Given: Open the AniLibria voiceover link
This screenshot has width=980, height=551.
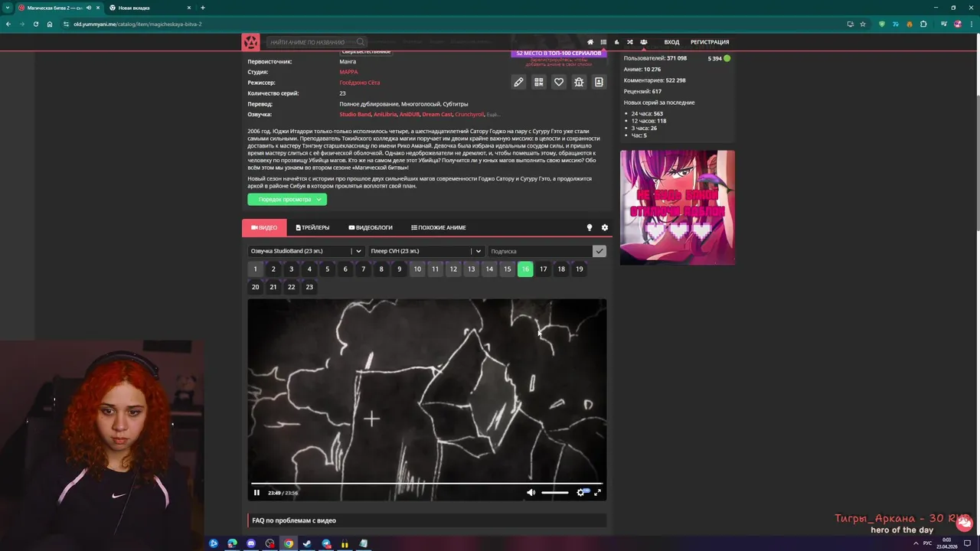Looking at the screenshot, I should click(385, 115).
